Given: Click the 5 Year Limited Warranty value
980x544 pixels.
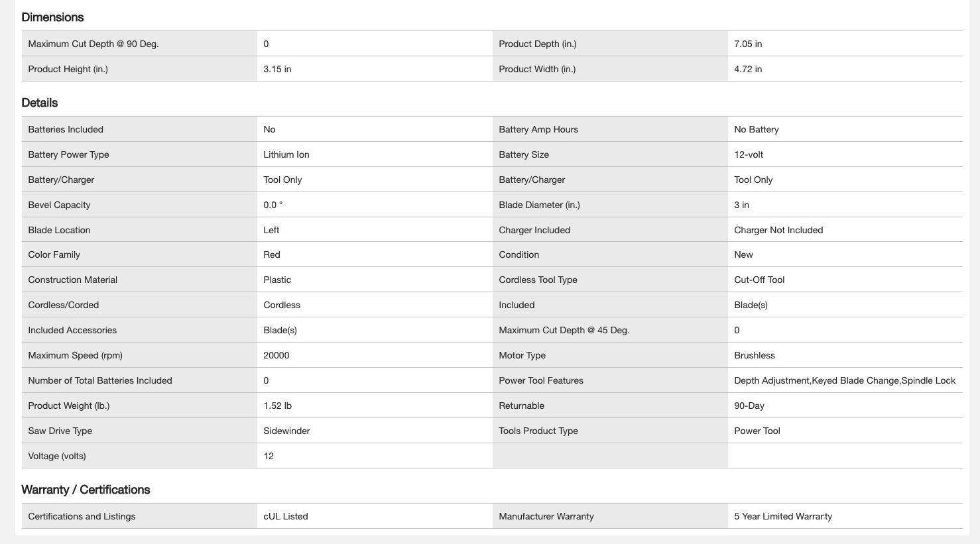Looking at the screenshot, I should (783, 516).
